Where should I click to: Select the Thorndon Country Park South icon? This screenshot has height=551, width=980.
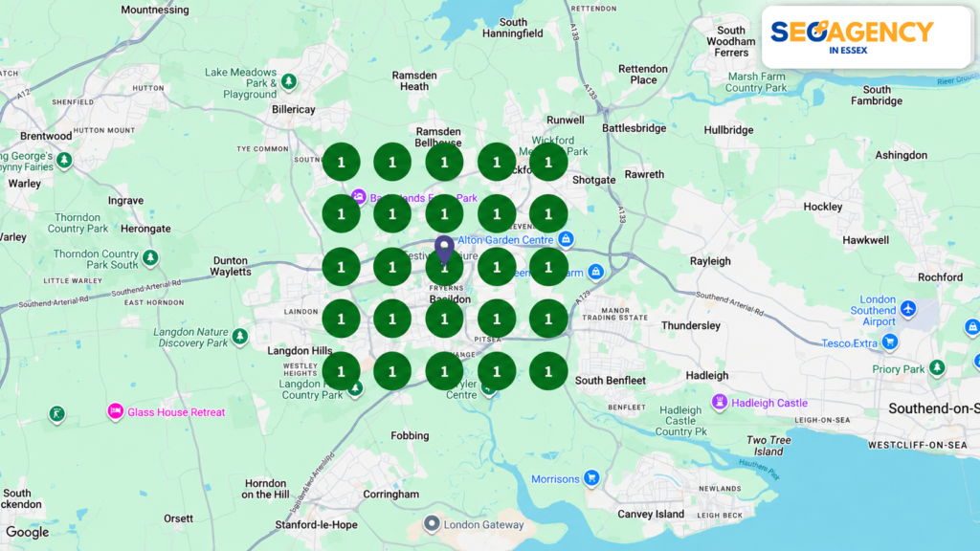[x=150, y=257]
